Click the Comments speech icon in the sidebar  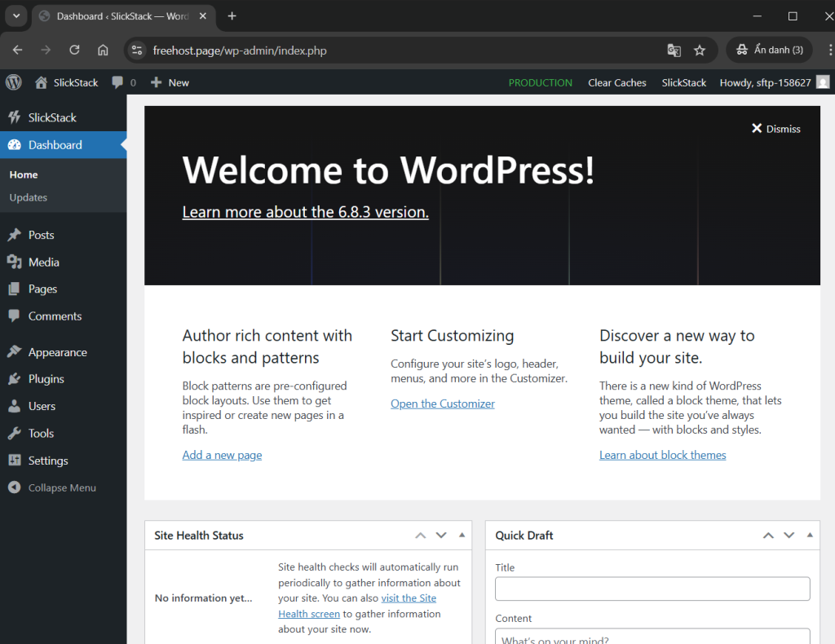pos(15,316)
